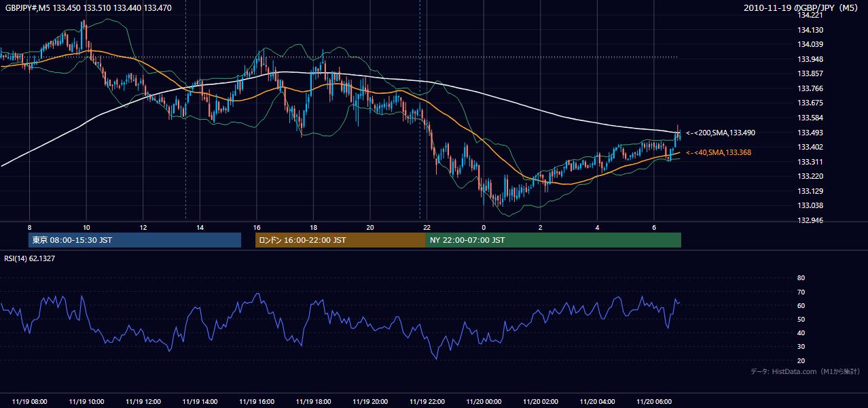Click the 133.766 price axis label

click(x=810, y=88)
